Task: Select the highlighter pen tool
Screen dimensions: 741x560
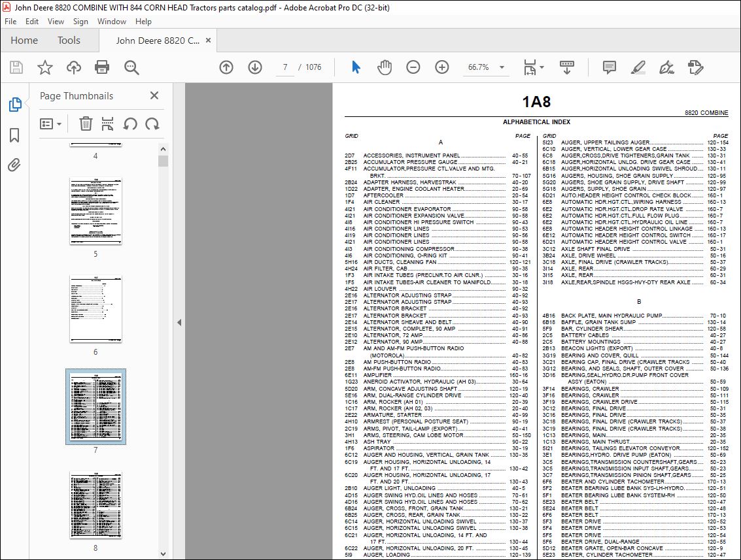Action: tap(638, 67)
